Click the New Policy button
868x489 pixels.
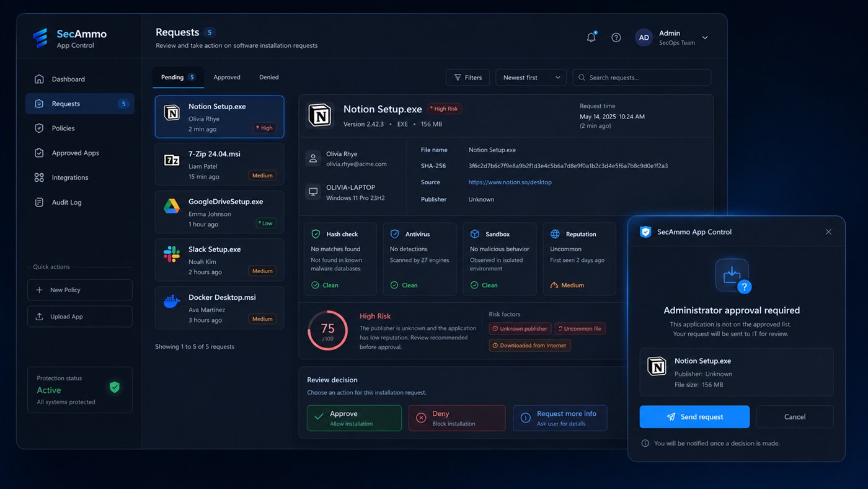pyautogui.click(x=80, y=290)
